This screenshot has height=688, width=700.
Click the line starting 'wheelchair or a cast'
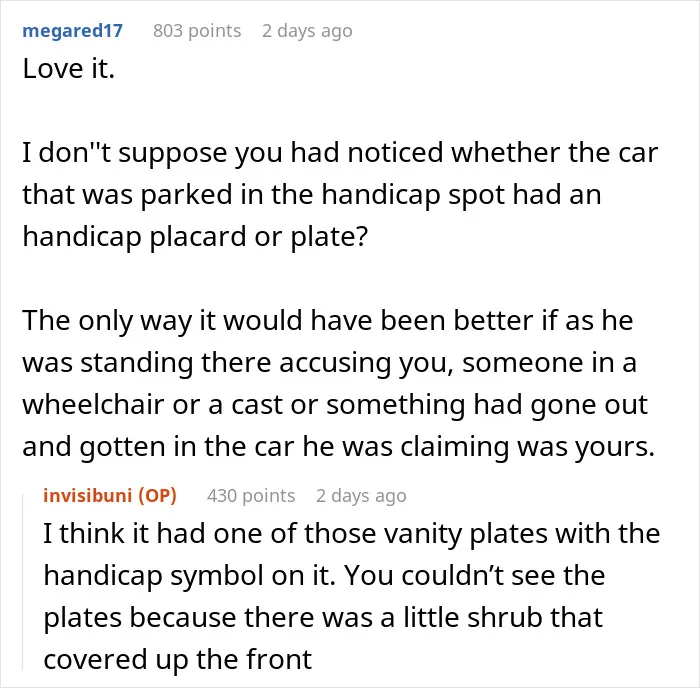pyautogui.click(x=335, y=404)
